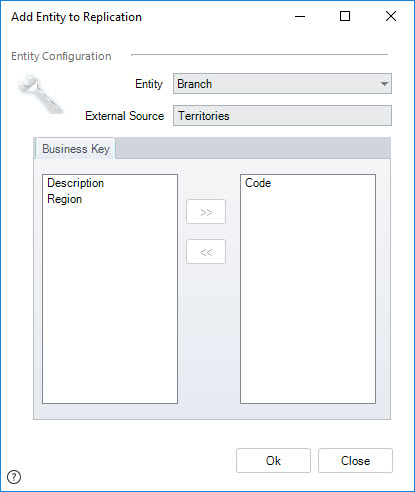Click the External Source Territories field

tap(282, 116)
